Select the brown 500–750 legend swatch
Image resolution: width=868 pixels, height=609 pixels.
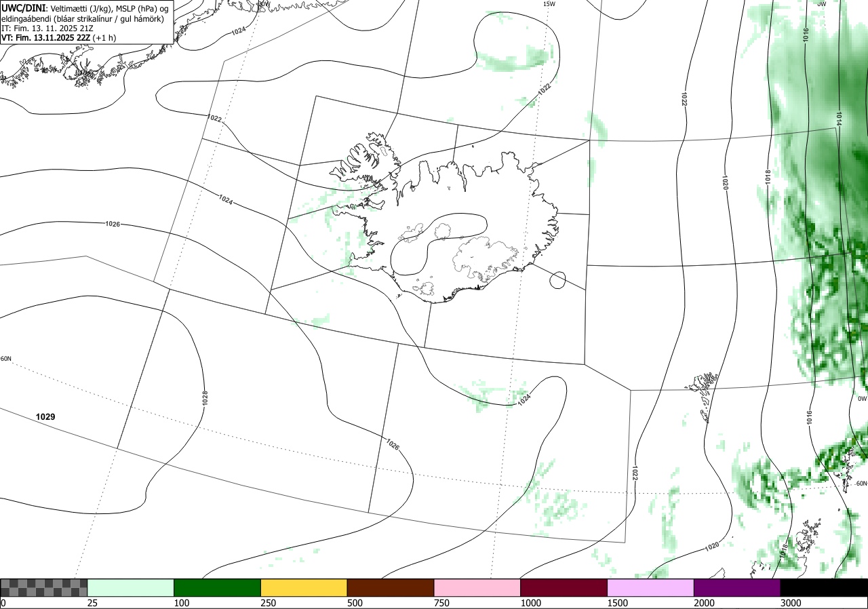(391, 587)
